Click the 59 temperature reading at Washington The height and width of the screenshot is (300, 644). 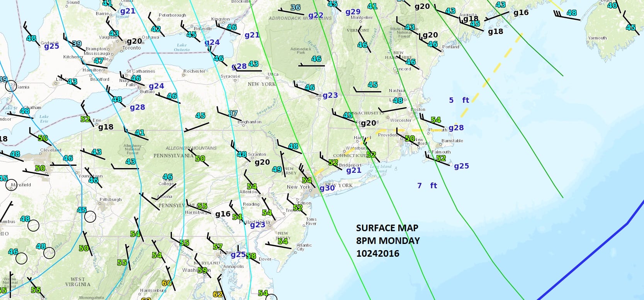click(x=202, y=270)
